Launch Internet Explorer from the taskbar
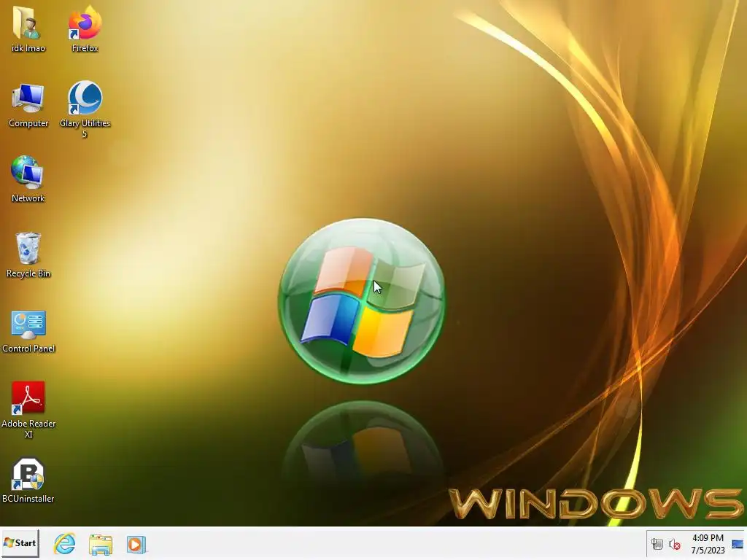Viewport: 747px width, 560px height. [64, 544]
